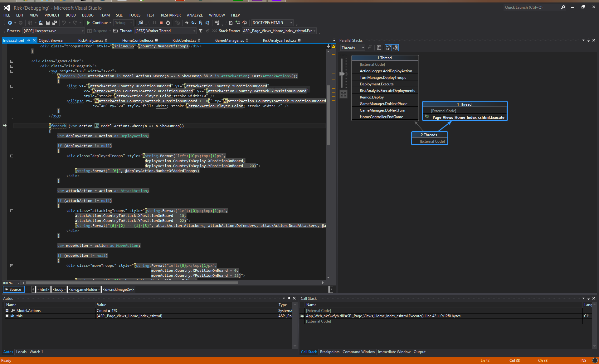This screenshot has width=599, height=364.
Task: Click Show Next Statement arrow icon
Action: click(x=187, y=23)
